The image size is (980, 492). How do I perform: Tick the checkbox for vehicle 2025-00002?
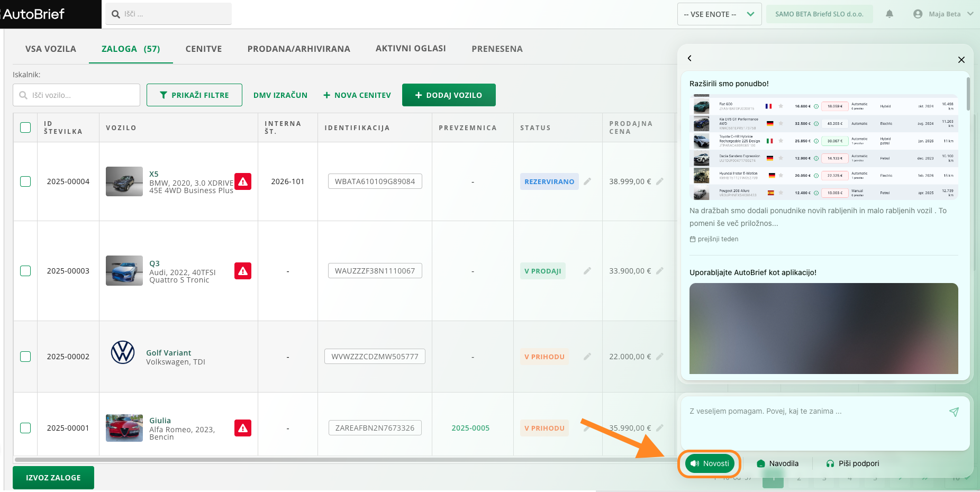[x=25, y=357]
